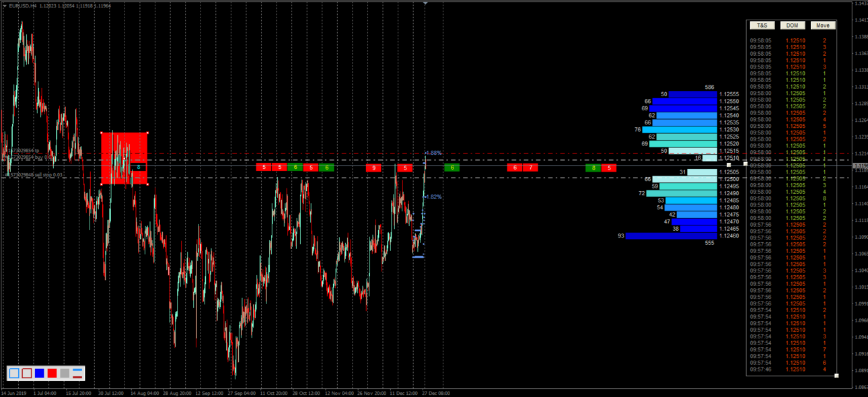This screenshot has width=868, height=397.
Task: Click the Move button
Action: (823, 25)
